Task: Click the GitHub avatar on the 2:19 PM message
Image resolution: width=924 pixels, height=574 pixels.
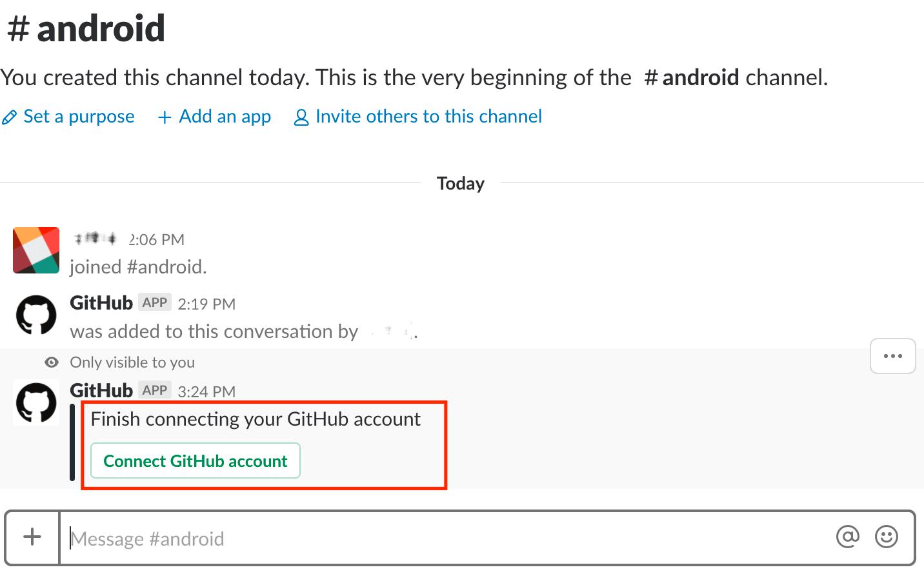Action: click(x=36, y=315)
